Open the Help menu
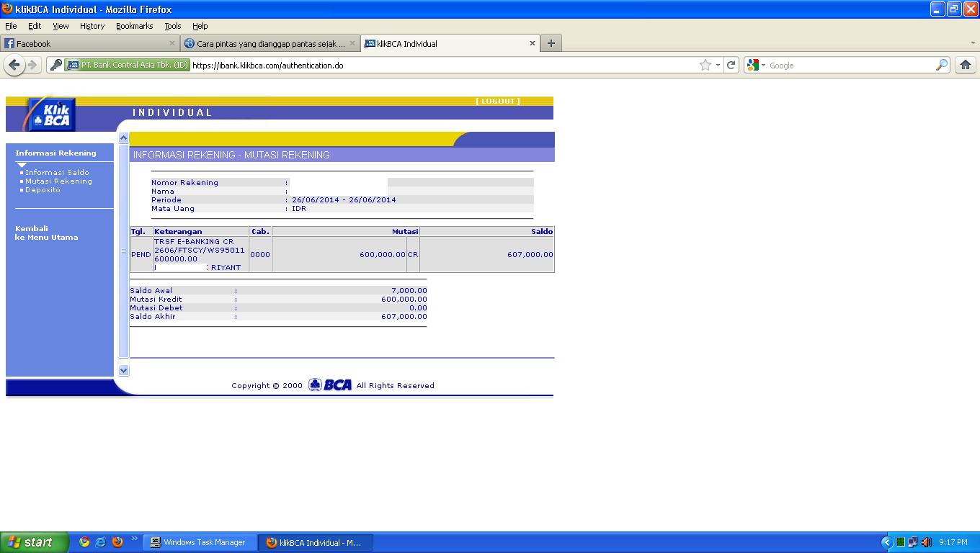 click(x=200, y=26)
